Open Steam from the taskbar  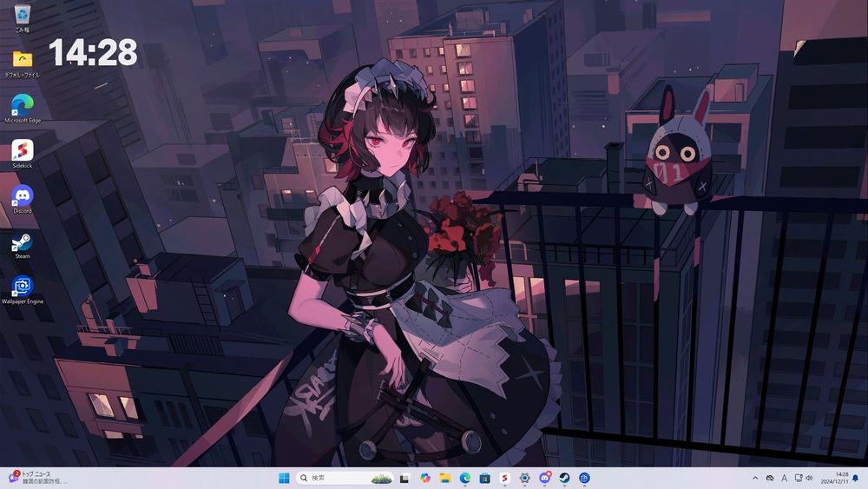[565, 478]
